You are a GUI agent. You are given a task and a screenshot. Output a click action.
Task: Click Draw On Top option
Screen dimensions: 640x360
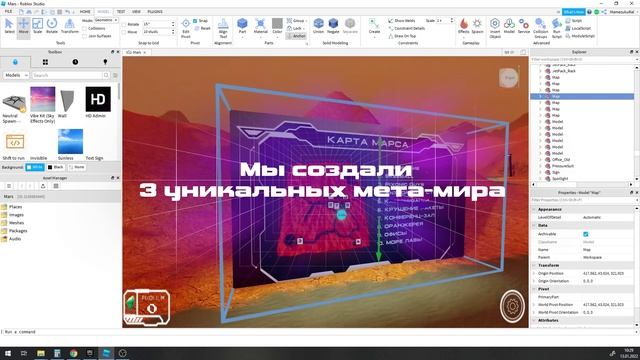pos(402,36)
